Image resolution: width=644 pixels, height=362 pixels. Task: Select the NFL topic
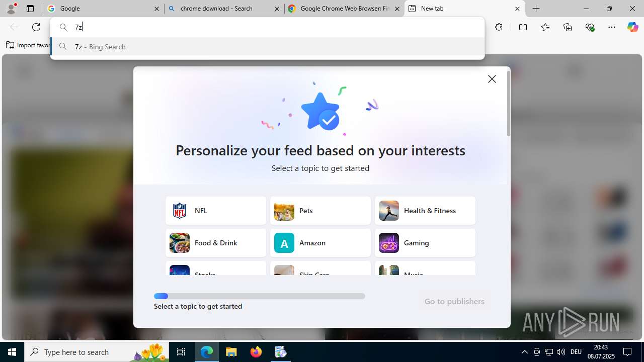click(216, 211)
